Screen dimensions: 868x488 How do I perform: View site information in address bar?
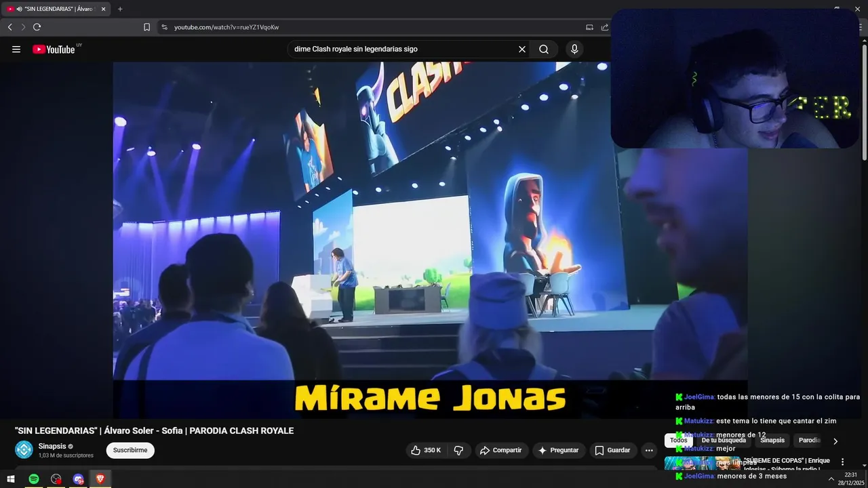click(164, 27)
